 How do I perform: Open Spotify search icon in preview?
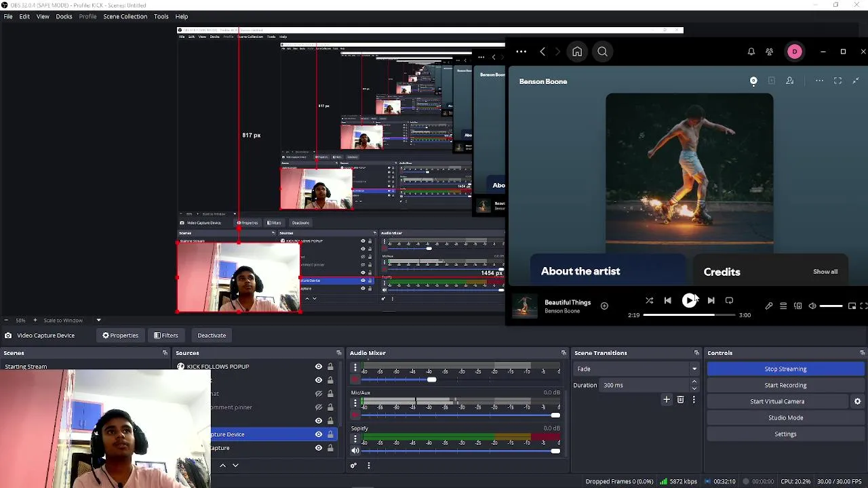pyautogui.click(x=602, y=52)
